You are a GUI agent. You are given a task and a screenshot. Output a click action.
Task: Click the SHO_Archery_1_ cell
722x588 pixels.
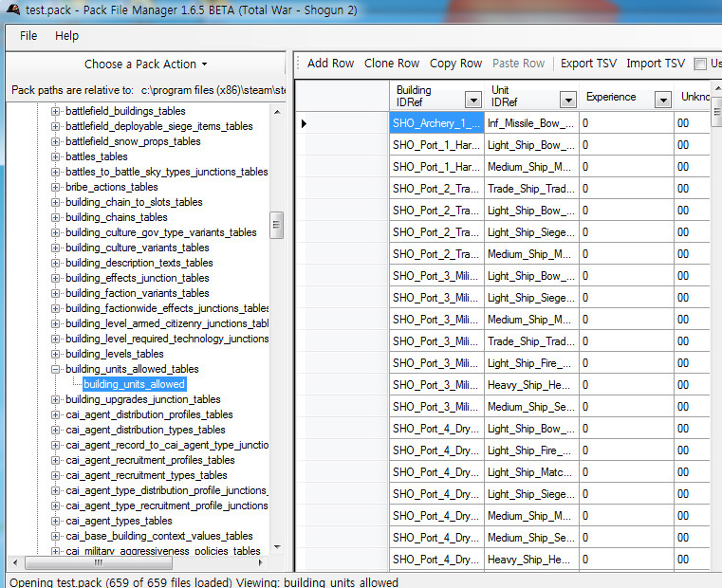(x=436, y=123)
